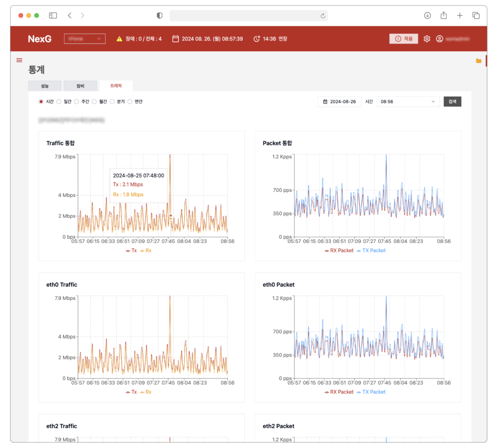Click the privacy shield icon
Viewport: 497px width, 448px height.
point(160,15)
